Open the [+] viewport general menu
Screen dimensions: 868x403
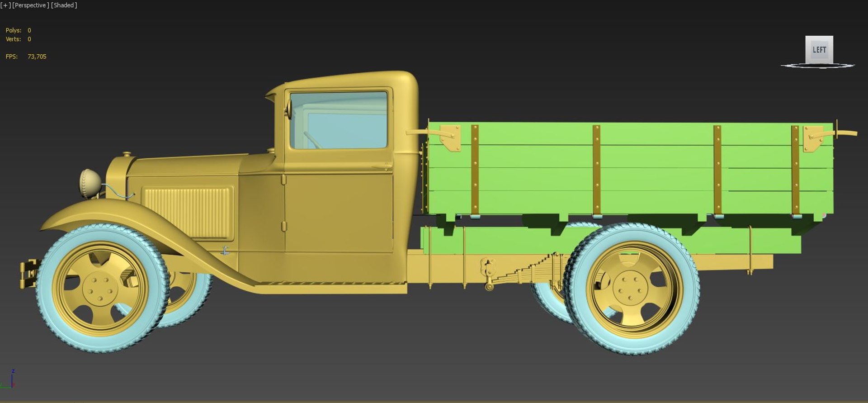(x=5, y=5)
